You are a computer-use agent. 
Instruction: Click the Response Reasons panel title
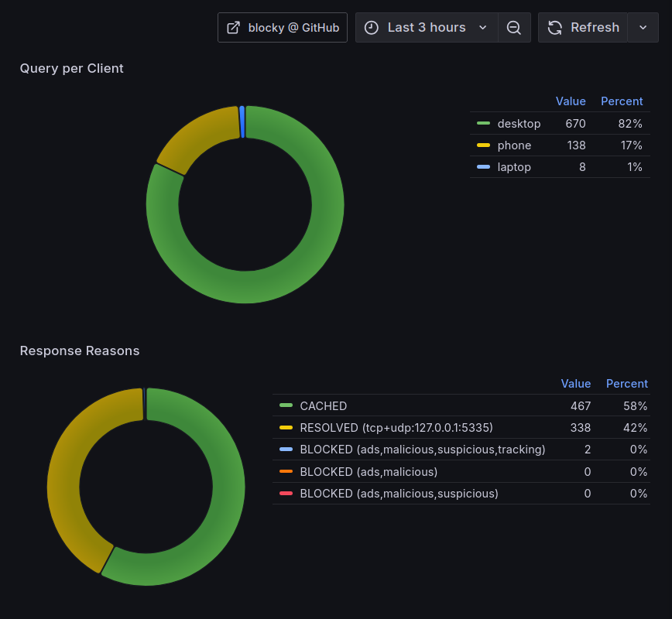click(79, 351)
